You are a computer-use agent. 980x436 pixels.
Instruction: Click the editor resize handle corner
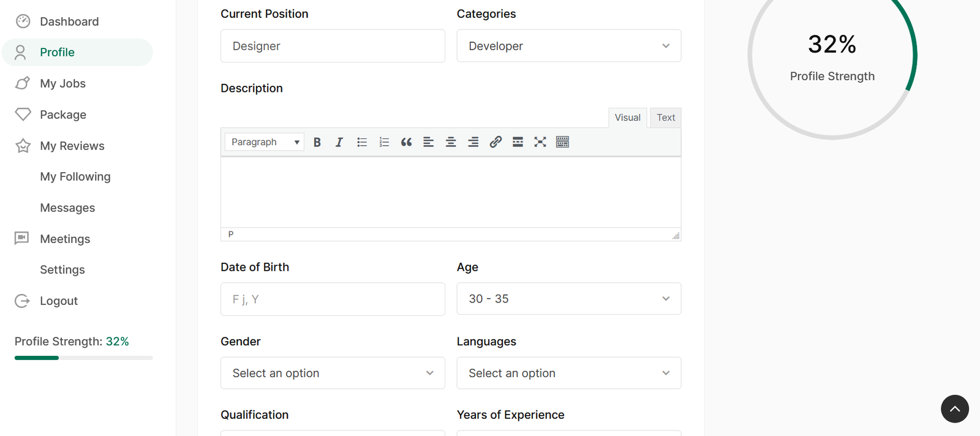(x=676, y=236)
